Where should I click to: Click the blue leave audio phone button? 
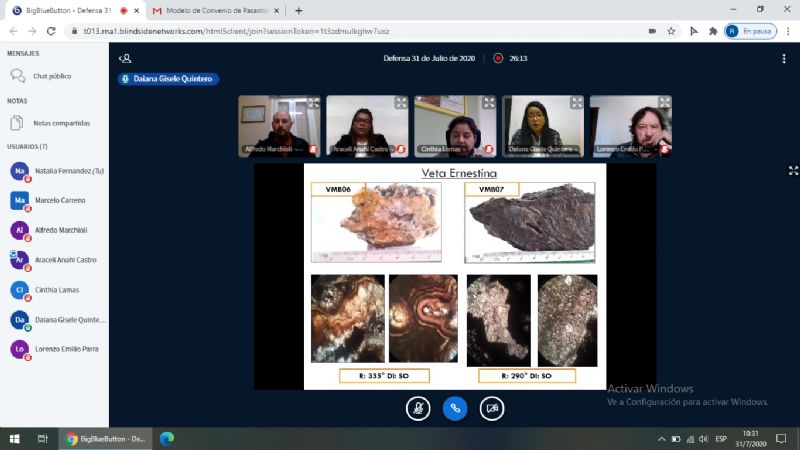pos(455,408)
